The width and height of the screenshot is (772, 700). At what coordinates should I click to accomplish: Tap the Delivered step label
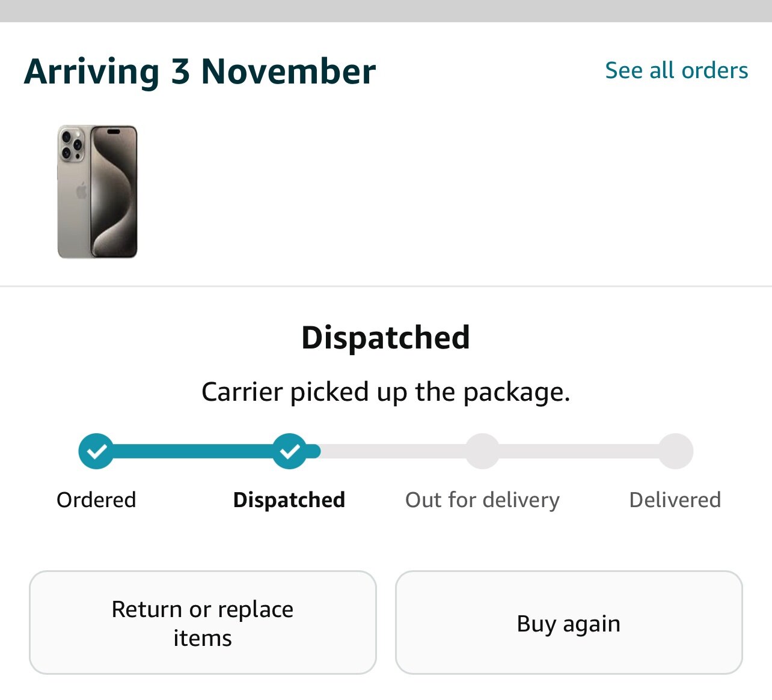click(x=675, y=500)
